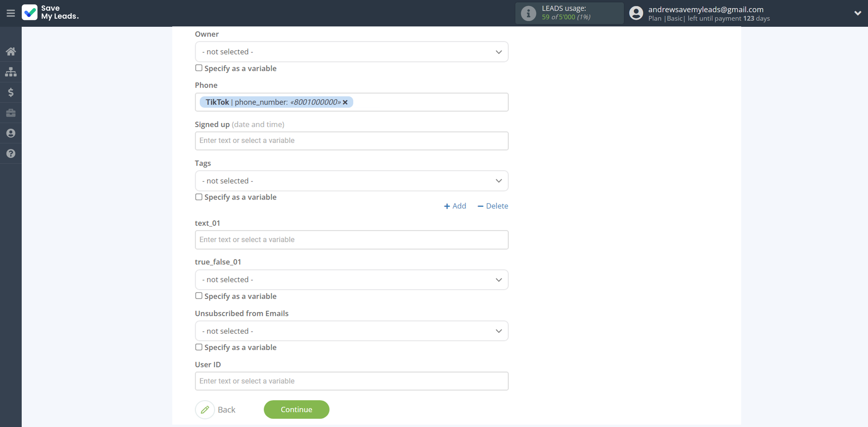Click the TikTok phone_number variable chip
Viewport: 868px width, 427px height.
[276, 102]
